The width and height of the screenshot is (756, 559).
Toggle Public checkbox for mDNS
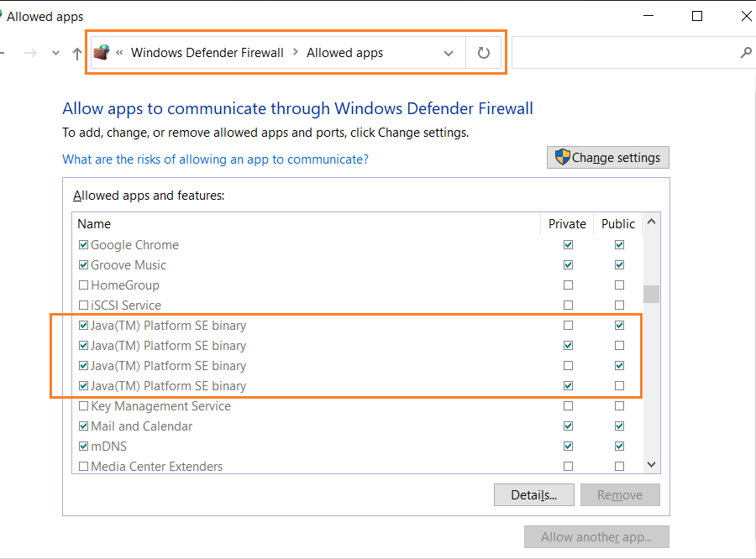(x=620, y=447)
